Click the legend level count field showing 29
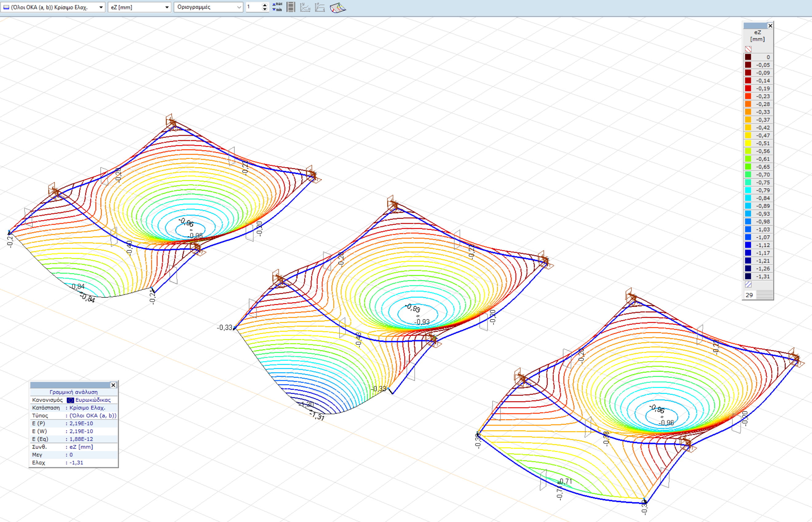The image size is (812, 522). coord(750,295)
